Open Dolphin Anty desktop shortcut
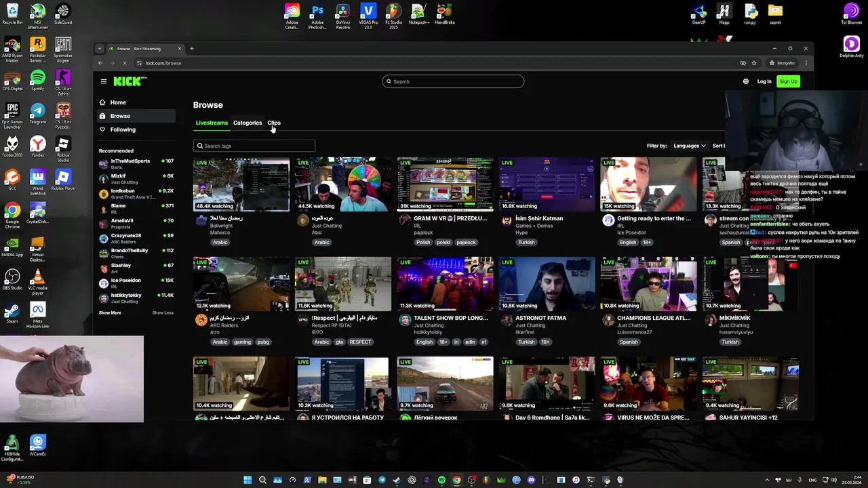Viewport: 868px width, 488px height. pos(852,47)
